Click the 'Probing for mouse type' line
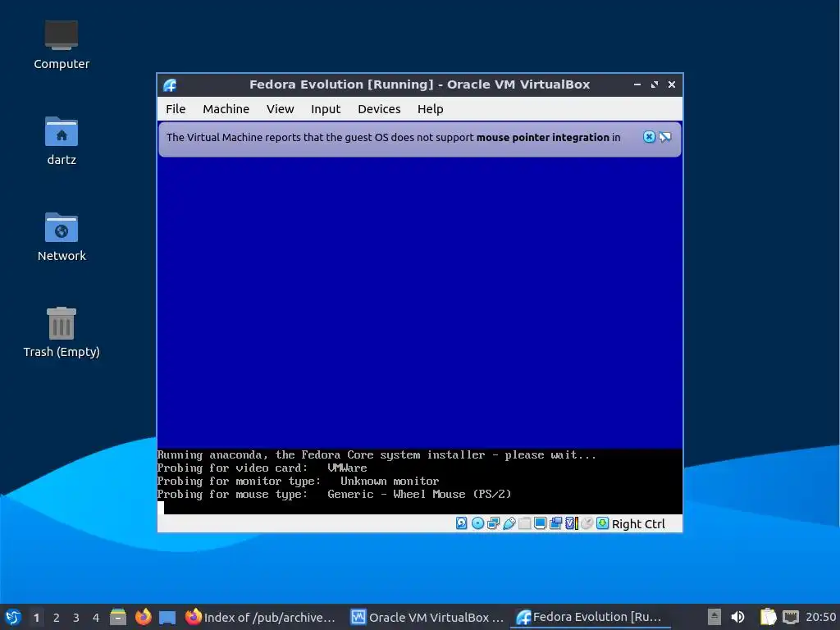This screenshot has width=840, height=630. coord(335,494)
